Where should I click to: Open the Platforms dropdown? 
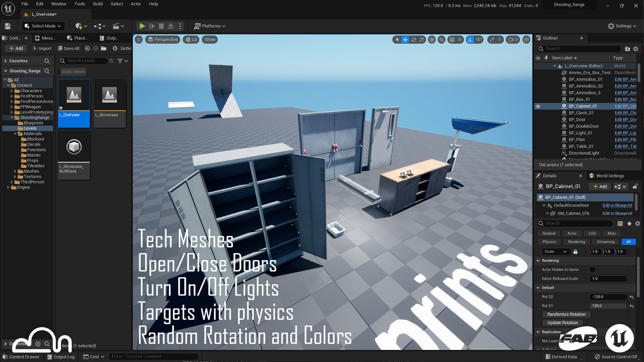click(x=210, y=26)
